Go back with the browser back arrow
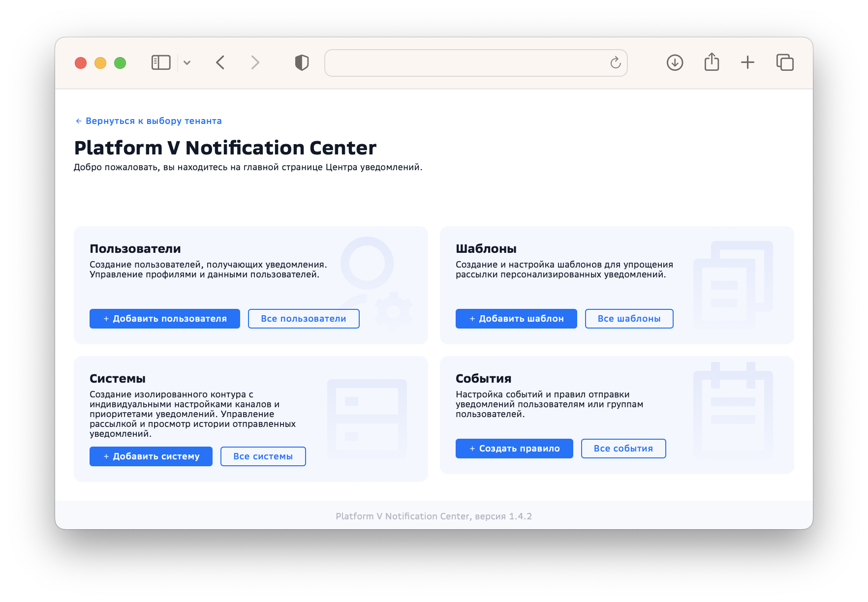The width and height of the screenshot is (868, 602). pos(220,62)
